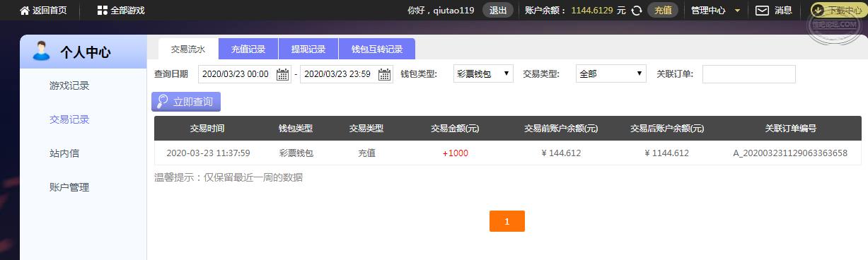This screenshot has width=868, height=260.
Task: Open calendar picker for end date
Action: 384,74
